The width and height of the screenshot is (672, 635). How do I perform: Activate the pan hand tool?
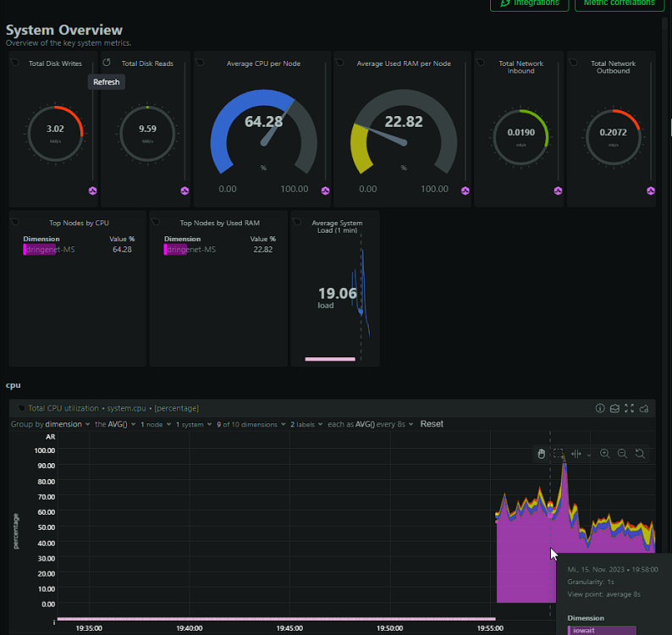[542, 454]
